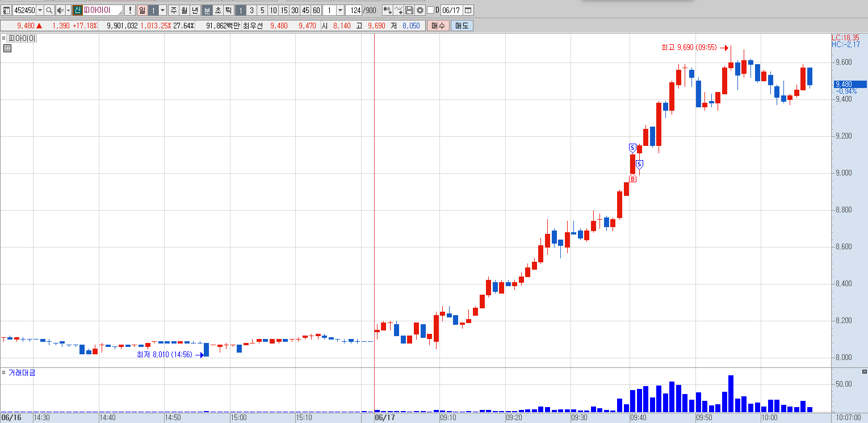The image size is (868, 423).
Task: Click the change rate +17.18% value
Action: [85, 26]
